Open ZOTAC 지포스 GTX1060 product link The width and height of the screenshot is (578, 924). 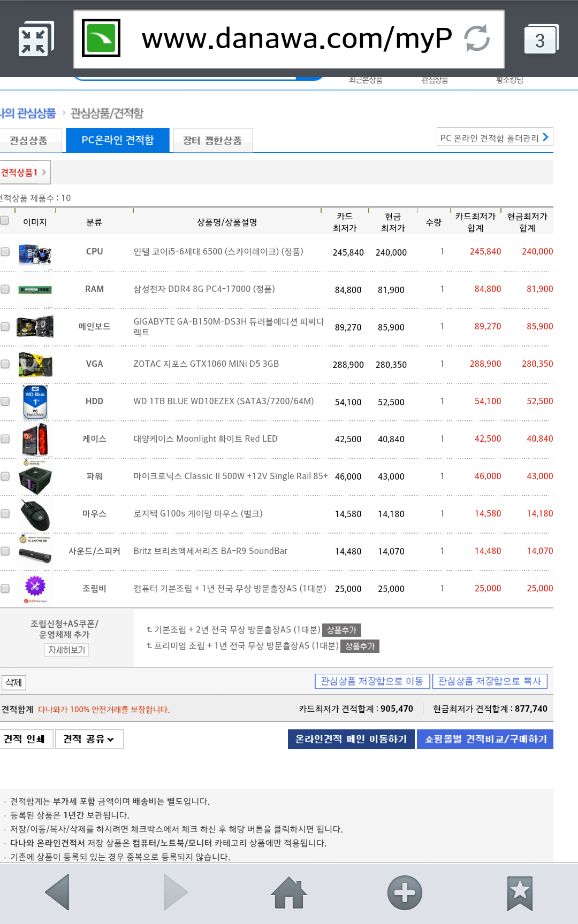click(206, 364)
